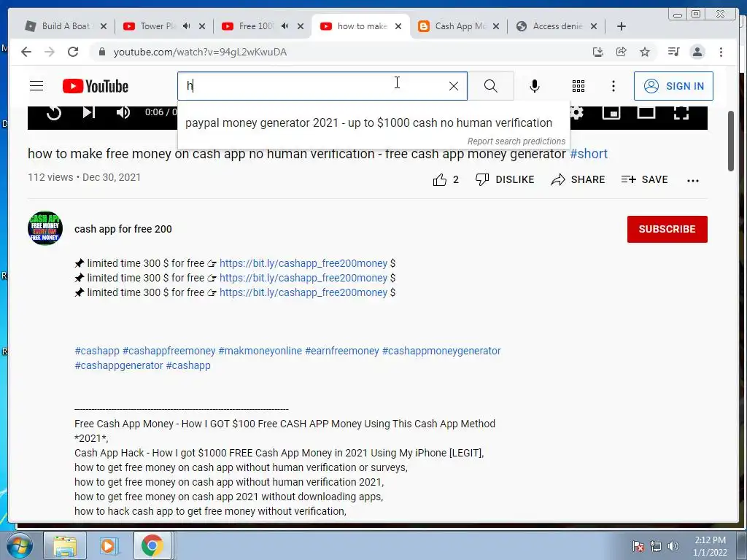Viewport: 747px width, 560px height.
Task: Save video to a playlist
Action: [644, 179]
